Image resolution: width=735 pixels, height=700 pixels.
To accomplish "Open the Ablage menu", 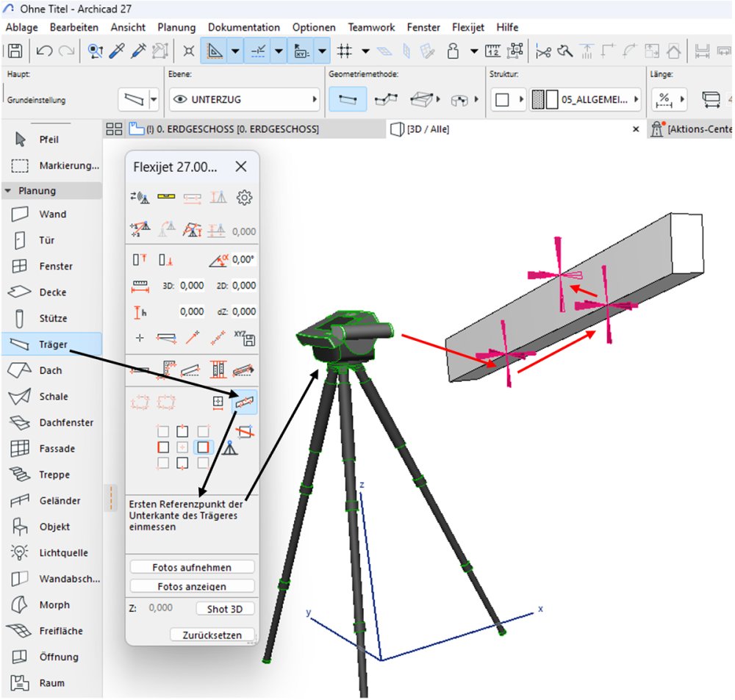I will [21, 27].
